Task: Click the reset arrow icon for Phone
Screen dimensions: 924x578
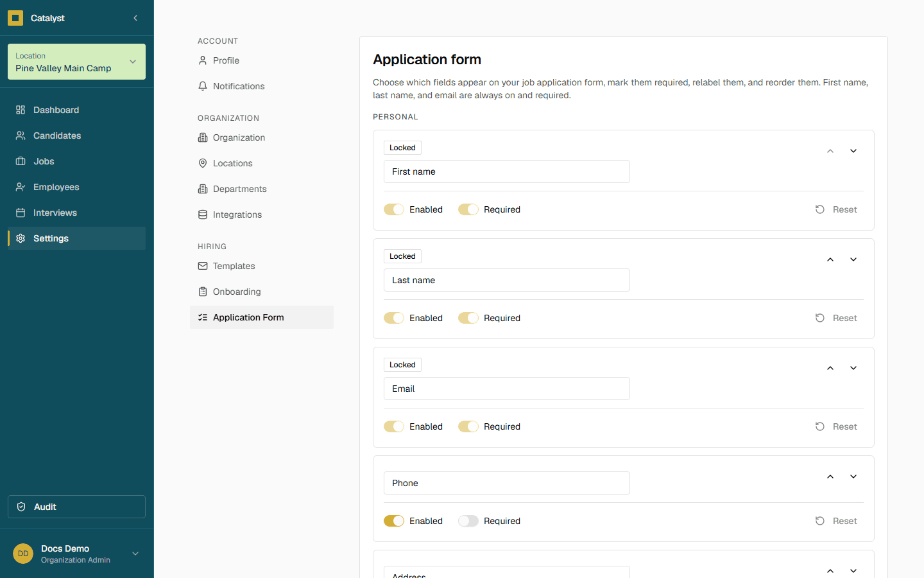Action: (x=820, y=521)
